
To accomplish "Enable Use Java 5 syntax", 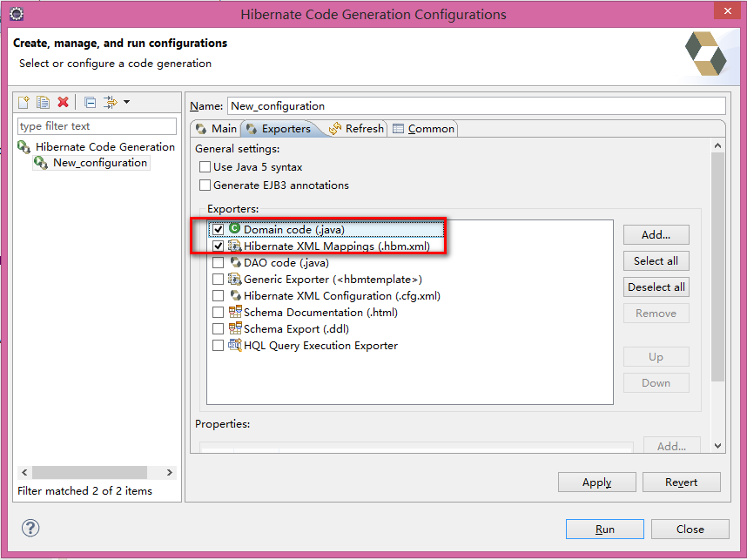I will click(x=205, y=167).
